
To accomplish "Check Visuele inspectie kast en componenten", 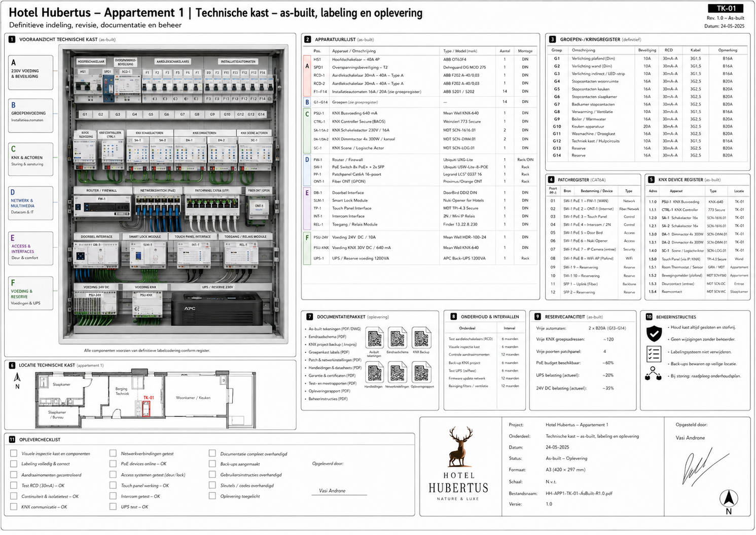I will point(14,453).
